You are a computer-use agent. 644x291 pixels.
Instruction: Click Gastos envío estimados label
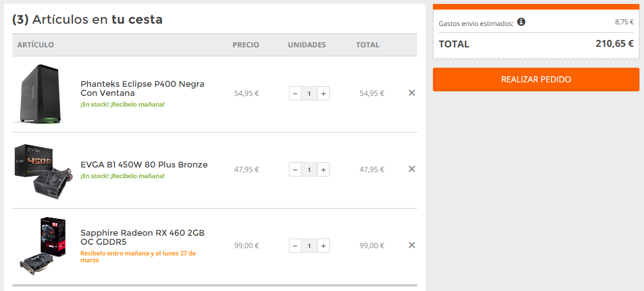(476, 23)
